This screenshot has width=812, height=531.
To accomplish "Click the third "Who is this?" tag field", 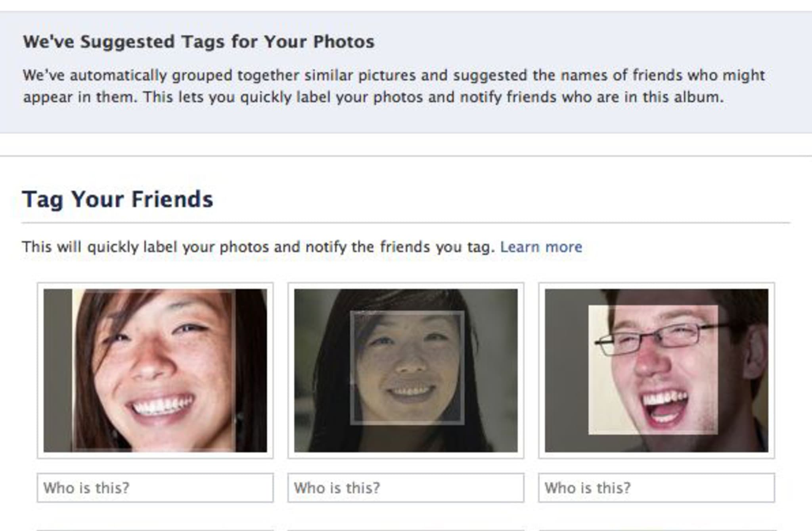I will [656, 488].
